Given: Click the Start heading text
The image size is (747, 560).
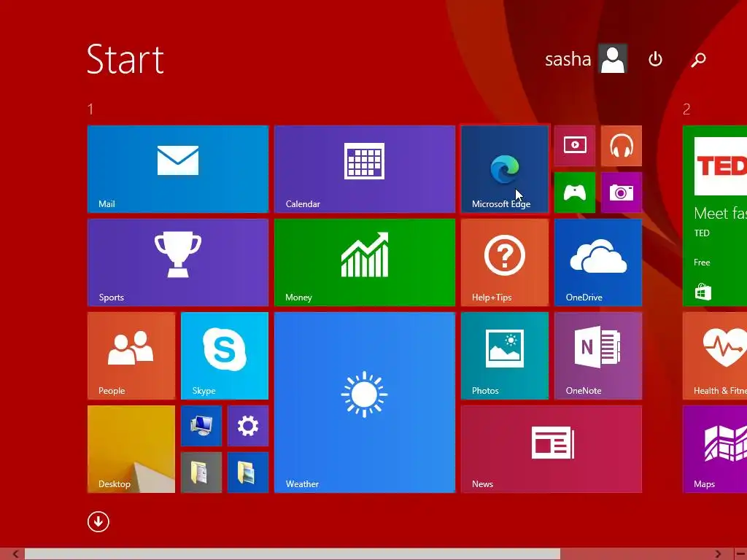Looking at the screenshot, I should click(x=125, y=60).
